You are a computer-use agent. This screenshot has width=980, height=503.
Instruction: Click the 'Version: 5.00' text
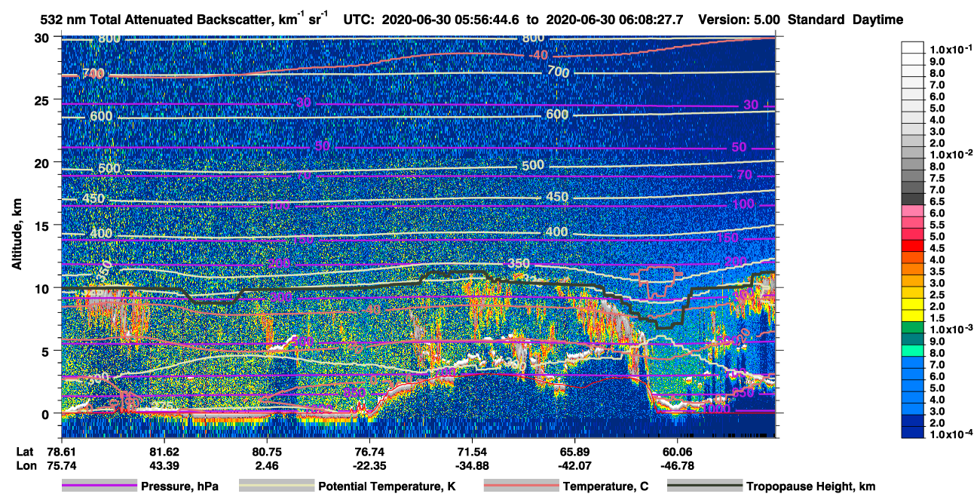pyautogui.click(x=740, y=20)
